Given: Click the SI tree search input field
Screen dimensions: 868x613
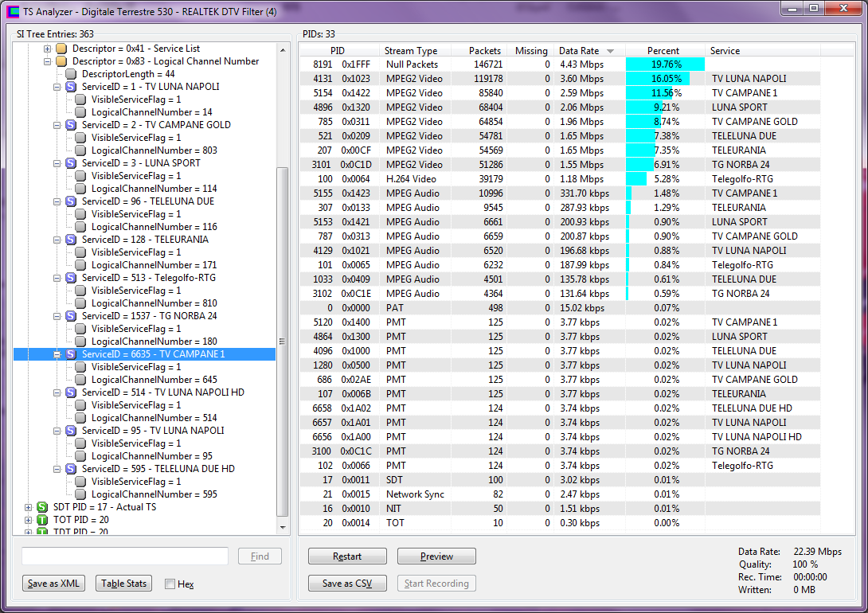Looking at the screenshot, I should (x=125, y=556).
